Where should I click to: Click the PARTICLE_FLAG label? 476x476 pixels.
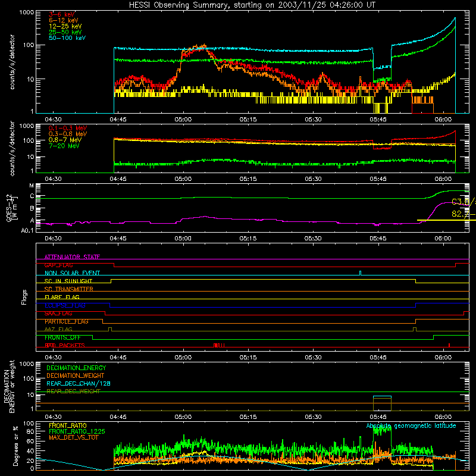pos(67,321)
